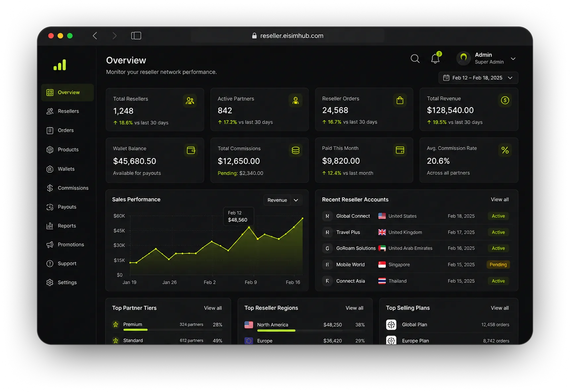570x392 pixels.
Task: Click the Premium tier progress bar
Action: click(173, 330)
